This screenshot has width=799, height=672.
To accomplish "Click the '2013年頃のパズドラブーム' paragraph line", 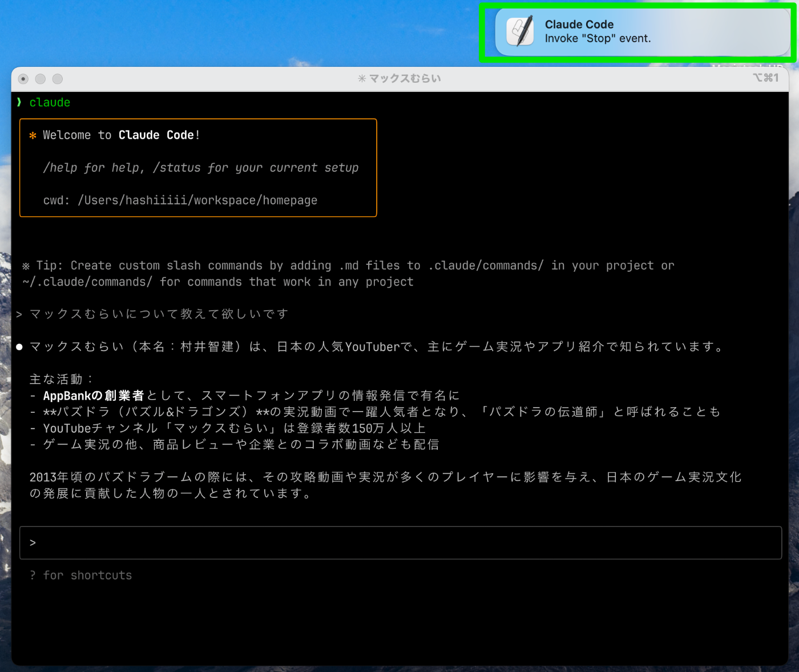I will tap(385, 477).
